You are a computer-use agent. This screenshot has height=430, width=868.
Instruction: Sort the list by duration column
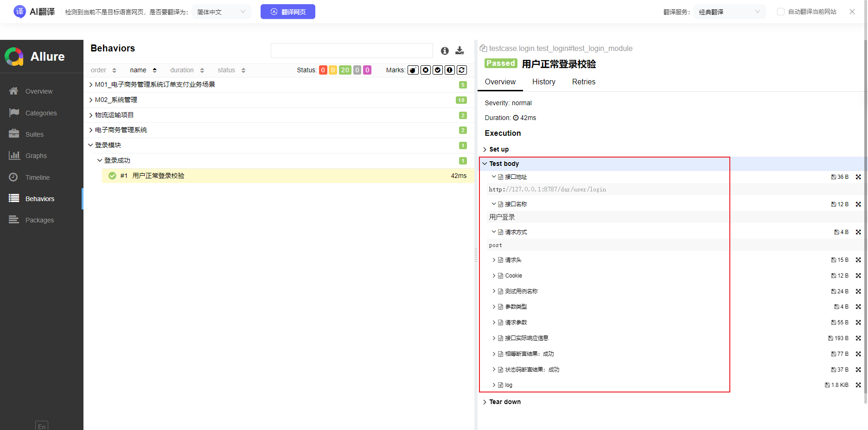pyautogui.click(x=187, y=70)
